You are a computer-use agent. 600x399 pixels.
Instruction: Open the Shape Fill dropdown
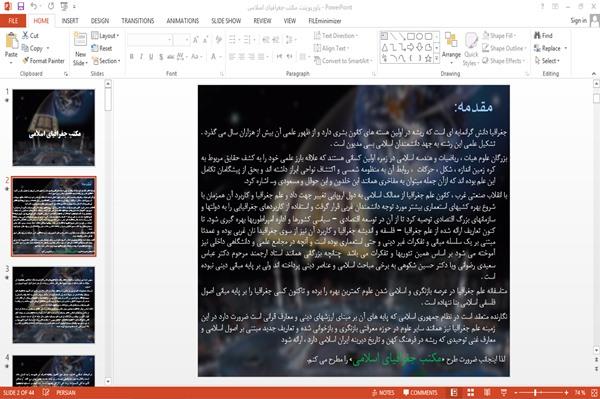coord(499,36)
